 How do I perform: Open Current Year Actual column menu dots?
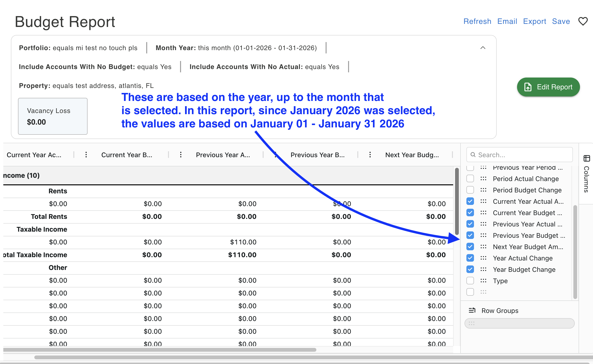click(x=86, y=155)
